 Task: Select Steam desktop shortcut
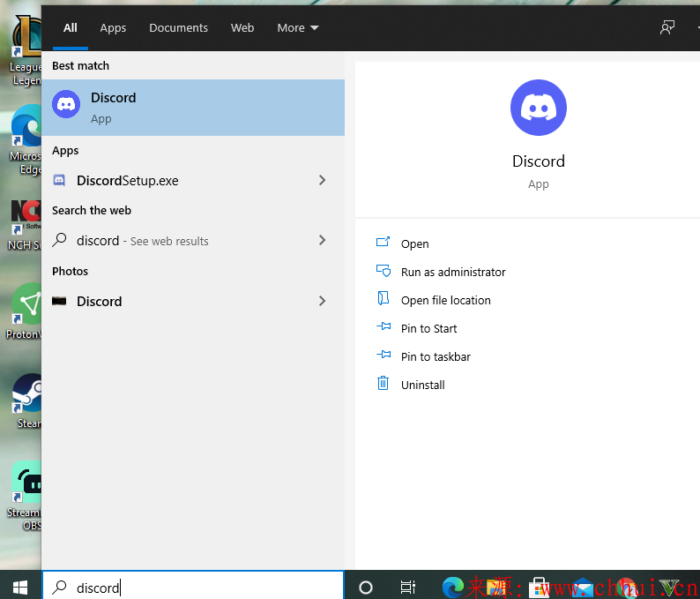pyautogui.click(x=26, y=401)
